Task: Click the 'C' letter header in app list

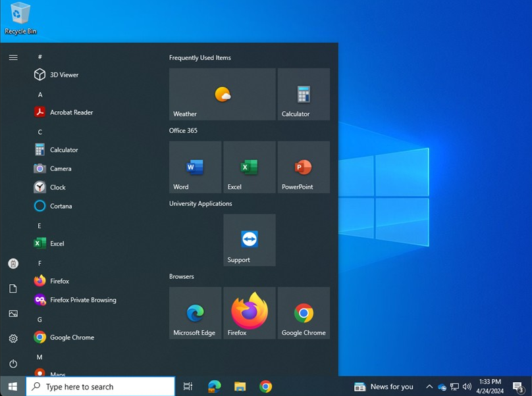Action: 40,132
